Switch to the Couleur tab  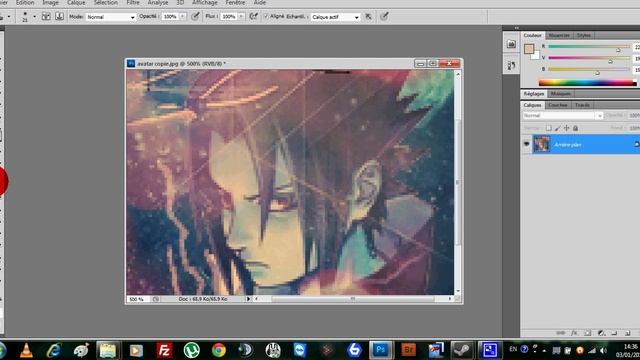coord(532,36)
